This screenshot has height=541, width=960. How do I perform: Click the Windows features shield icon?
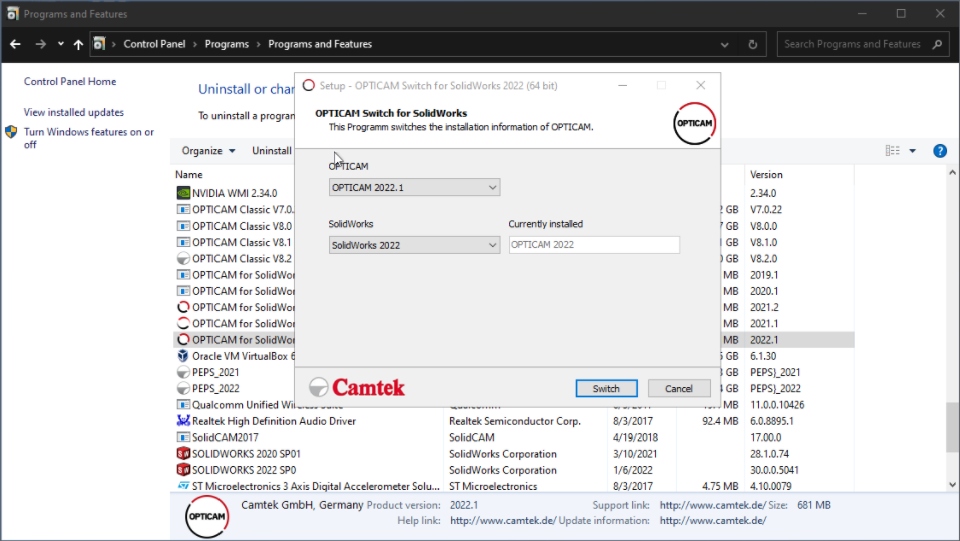(x=11, y=132)
